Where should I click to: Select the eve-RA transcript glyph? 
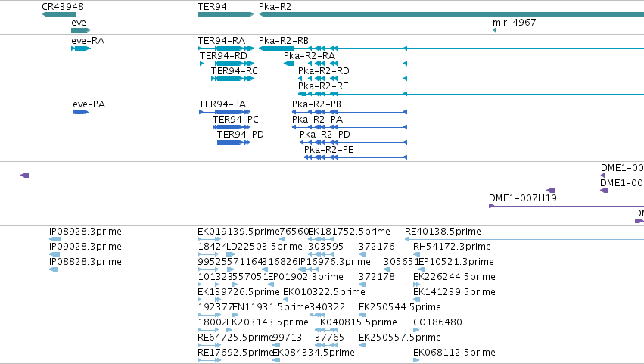(81, 48)
